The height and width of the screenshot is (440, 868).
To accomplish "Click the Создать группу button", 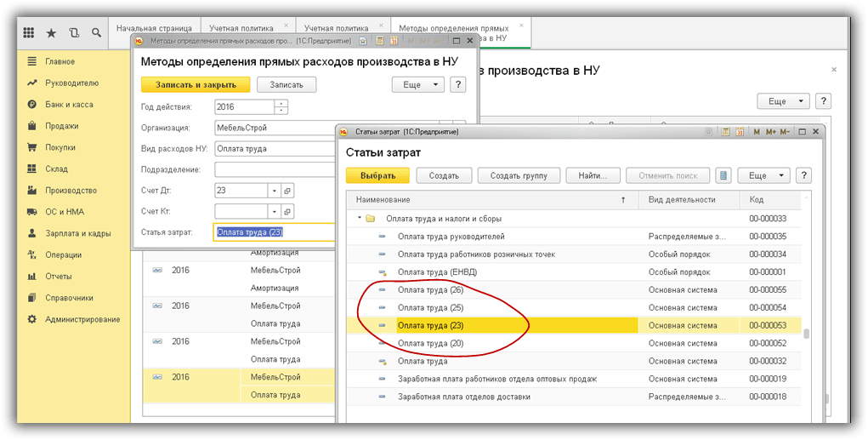I will pos(519,175).
